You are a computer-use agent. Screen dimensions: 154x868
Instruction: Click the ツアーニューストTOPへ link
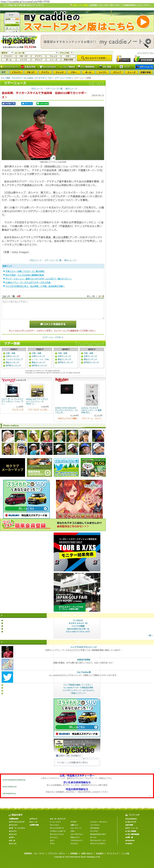[53, 337]
